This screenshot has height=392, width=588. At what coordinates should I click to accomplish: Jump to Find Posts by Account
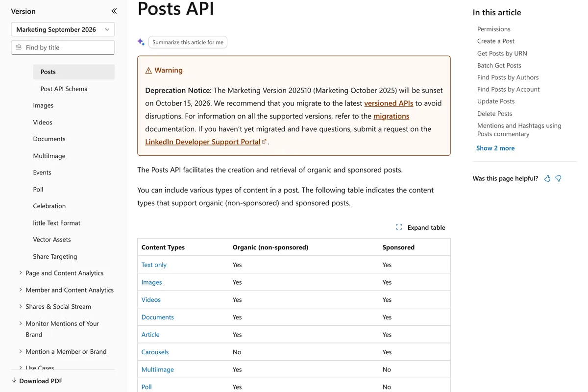(x=508, y=89)
